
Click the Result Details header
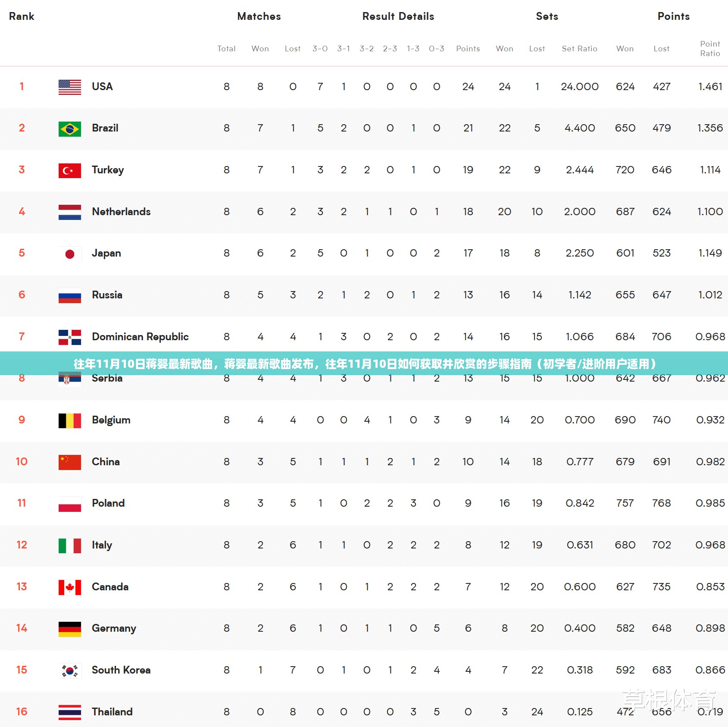pos(398,16)
